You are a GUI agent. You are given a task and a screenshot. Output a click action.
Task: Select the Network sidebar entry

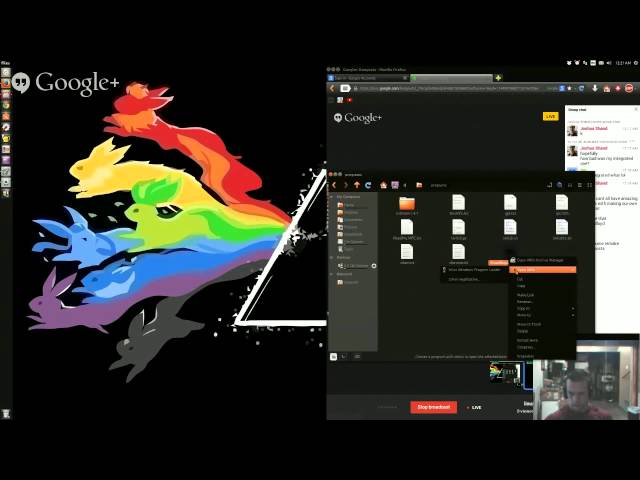(x=349, y=282)
